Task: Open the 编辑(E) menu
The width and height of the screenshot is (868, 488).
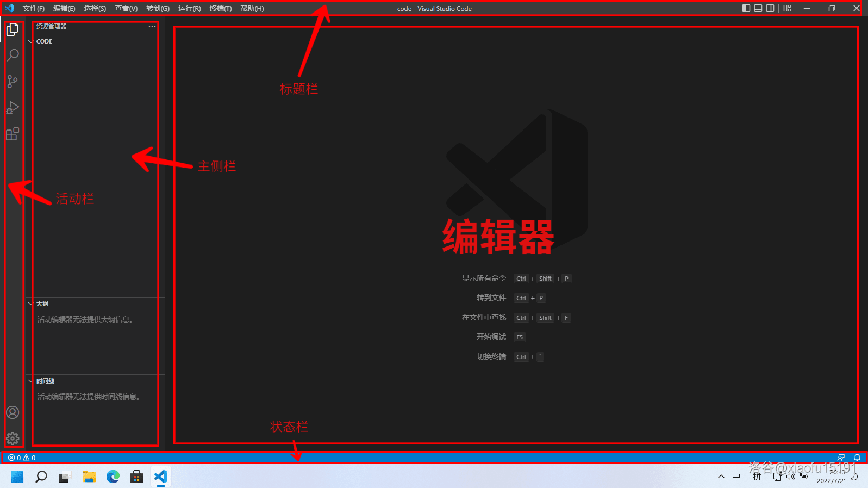Action: tap(64, 8)
